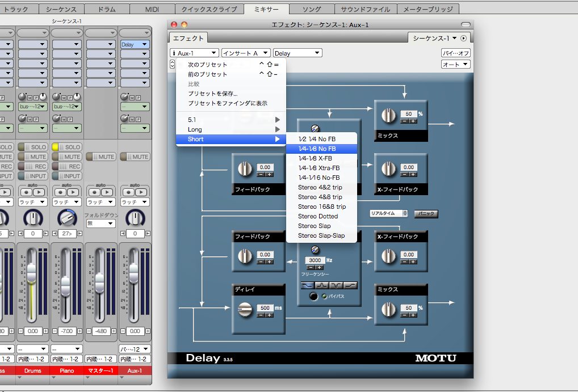Open the Aux-1 track dropdown in effect window
This screenshot has height=392, width=578.
(194, 53)
